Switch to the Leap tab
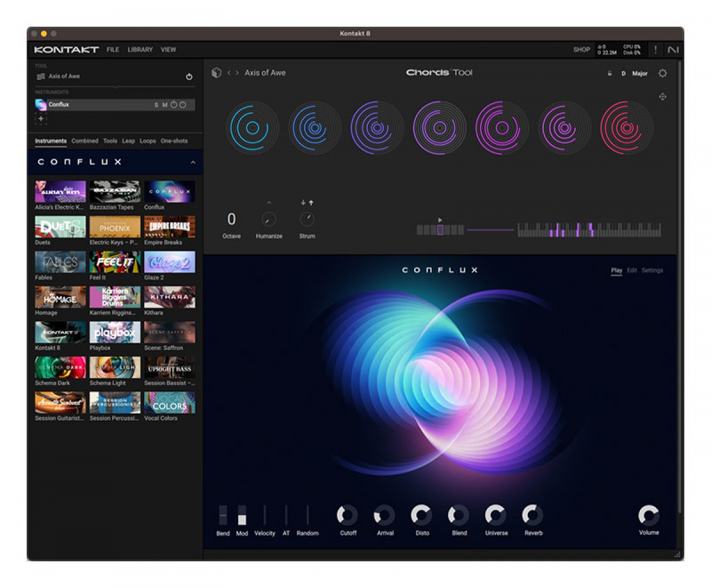Viewport: 711px width, 588px height. (129, 141)
